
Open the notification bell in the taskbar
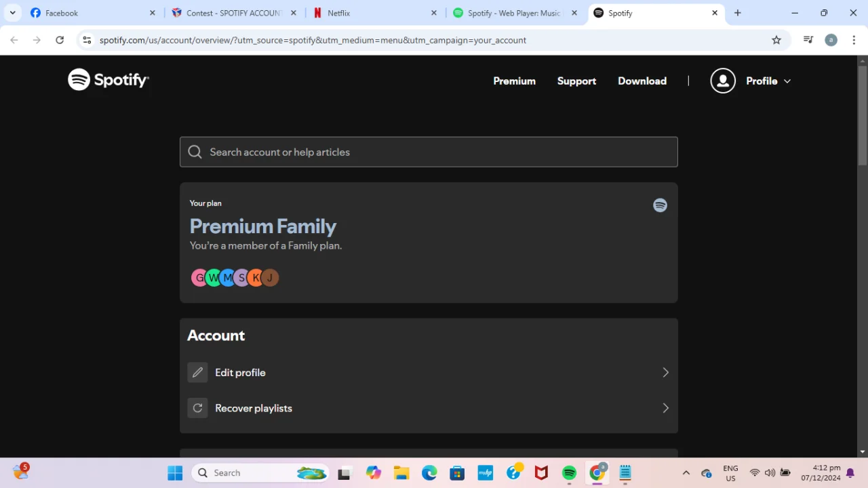point(850,473)
